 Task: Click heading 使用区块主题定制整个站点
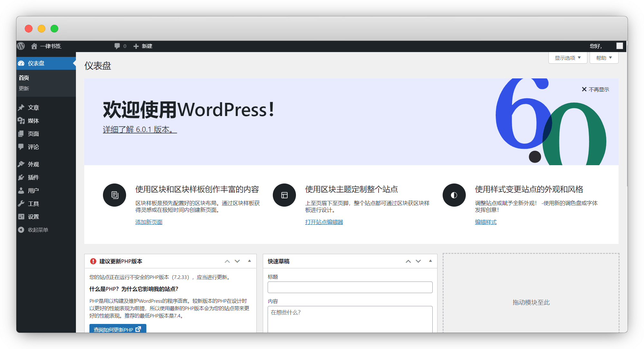352,189
